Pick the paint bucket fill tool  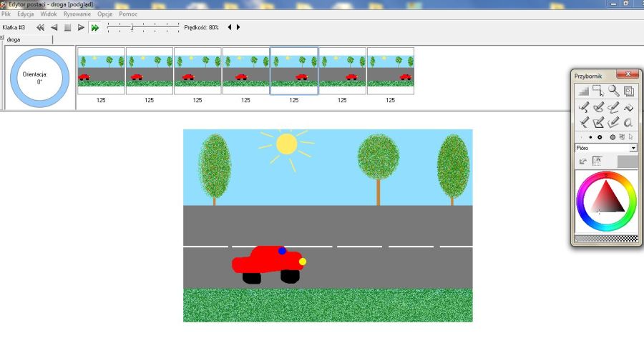click(x=629, y=107)
